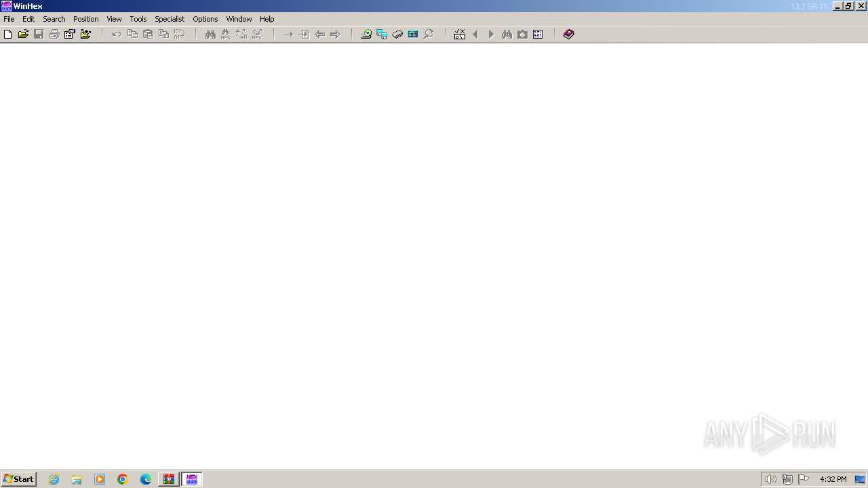
Task: Find hex values with HEX binoculars icon
Action: click(x=226, y=34)
